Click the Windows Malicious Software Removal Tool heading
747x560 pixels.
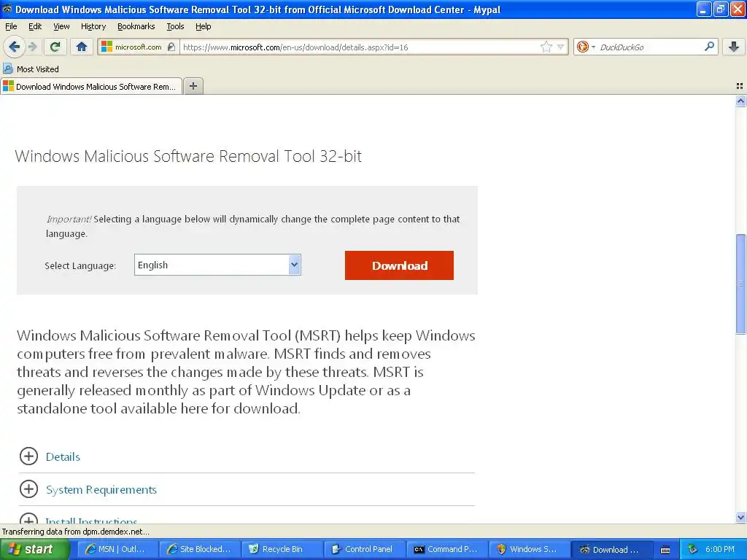[188, 156]
